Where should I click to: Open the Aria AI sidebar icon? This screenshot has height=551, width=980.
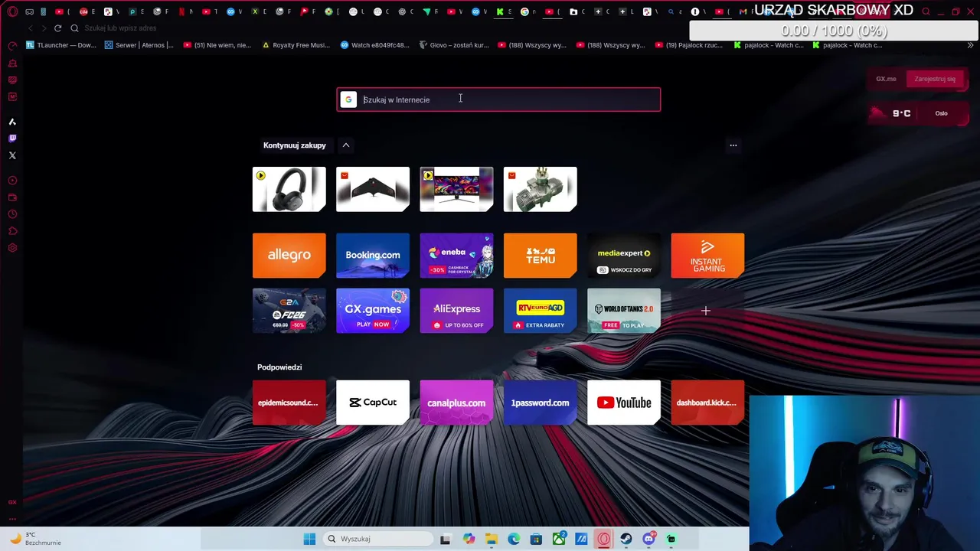click(12, 122)
